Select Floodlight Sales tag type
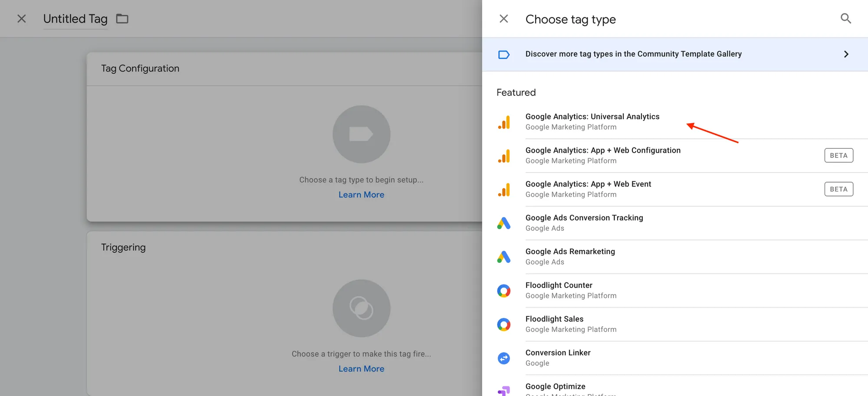The height and width of the screenshot is (396, 868). pos(675,325)
